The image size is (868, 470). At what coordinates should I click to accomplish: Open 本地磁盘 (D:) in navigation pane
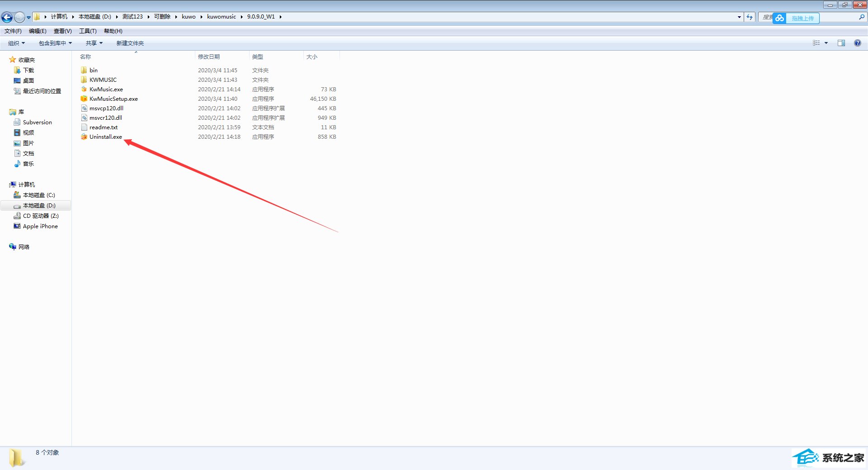[x=39, y=205]
